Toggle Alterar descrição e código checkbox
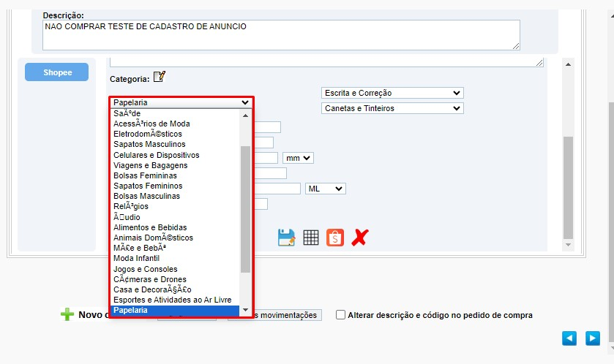Viewport: 614px width, 364px height. [x=341, y=315]
